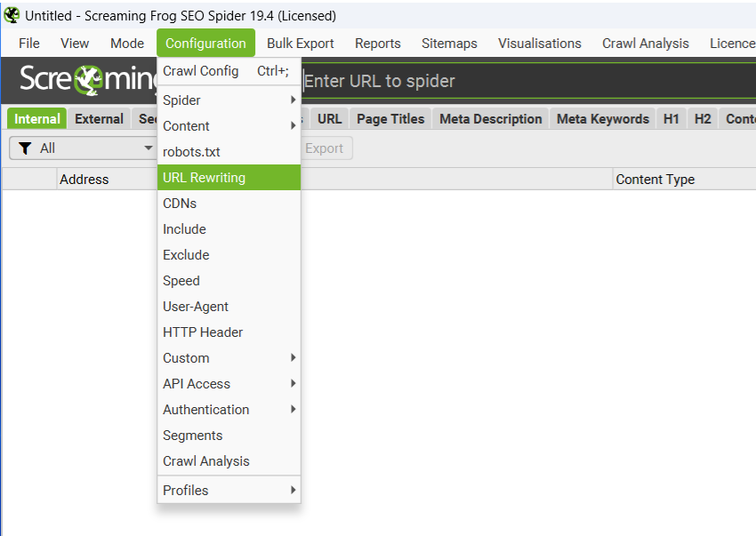The height and width of the screenshot is (536, 756).
Task: Expand the Content submenu
Action: click(x=229, y=126)
